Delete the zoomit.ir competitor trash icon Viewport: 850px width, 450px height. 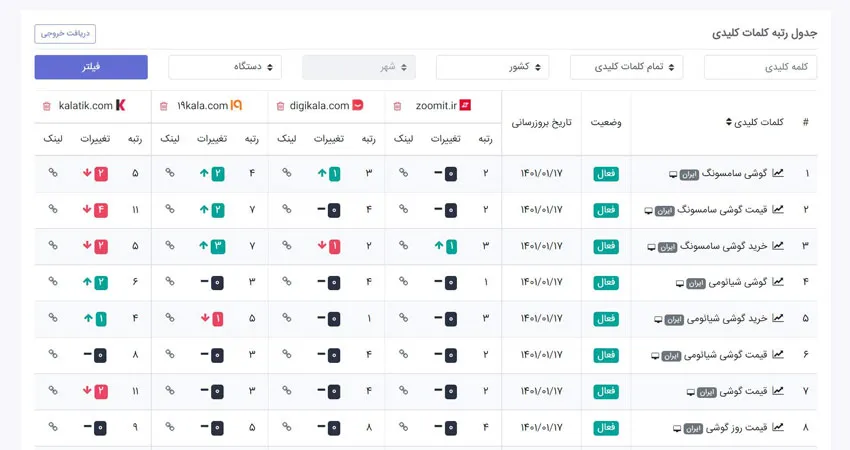pyautogui.click(x=397, y=106)
